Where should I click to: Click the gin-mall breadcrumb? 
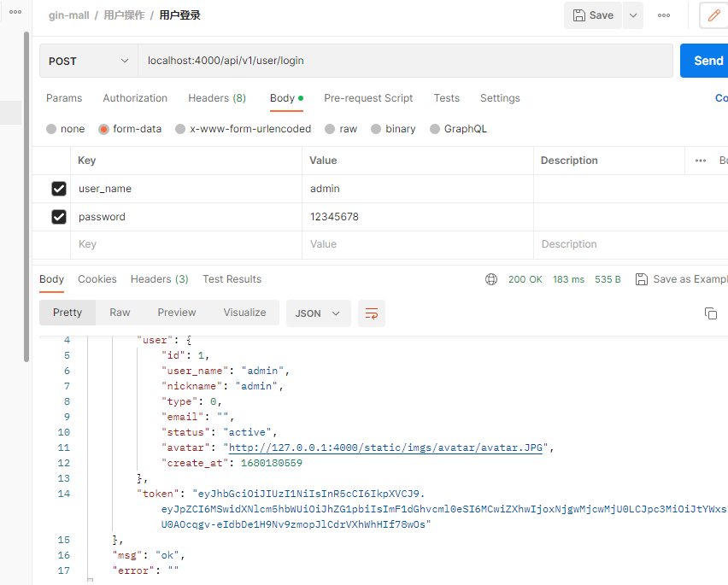pos(68,15)
